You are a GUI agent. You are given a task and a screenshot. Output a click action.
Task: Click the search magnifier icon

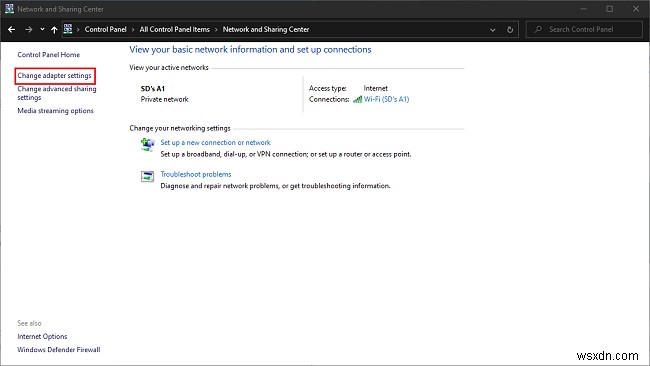pos(538,29)
